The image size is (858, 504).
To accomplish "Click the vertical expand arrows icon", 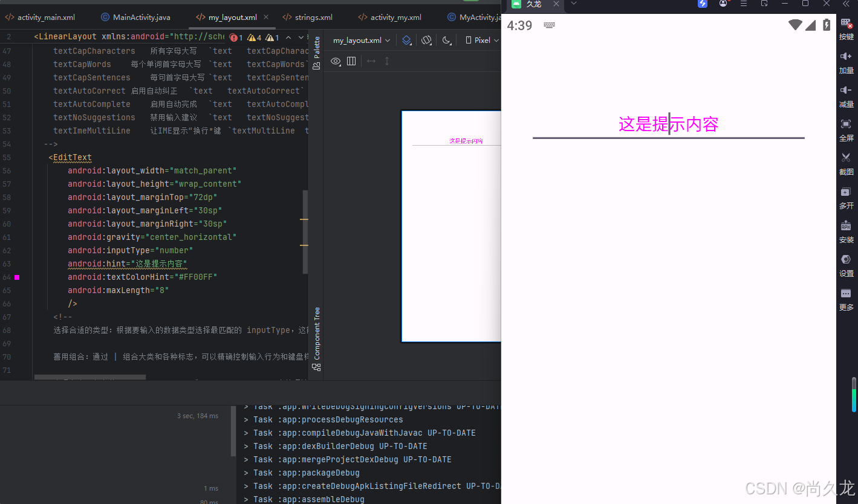I will (387, 61).
